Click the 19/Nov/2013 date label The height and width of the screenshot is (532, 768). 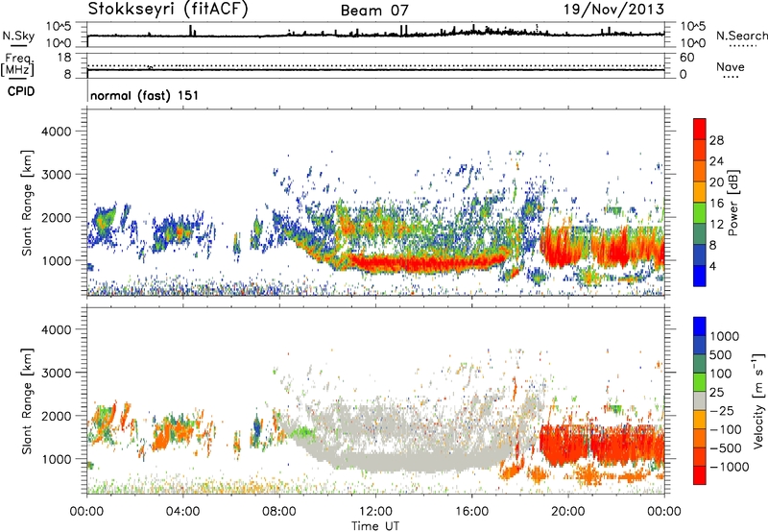pyautogui.click(x=613, y=9)
